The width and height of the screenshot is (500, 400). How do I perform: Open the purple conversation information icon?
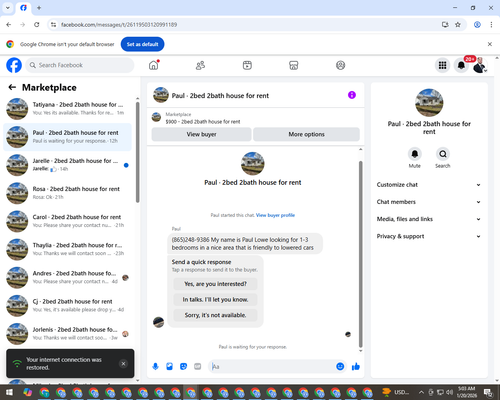(352, 95)
